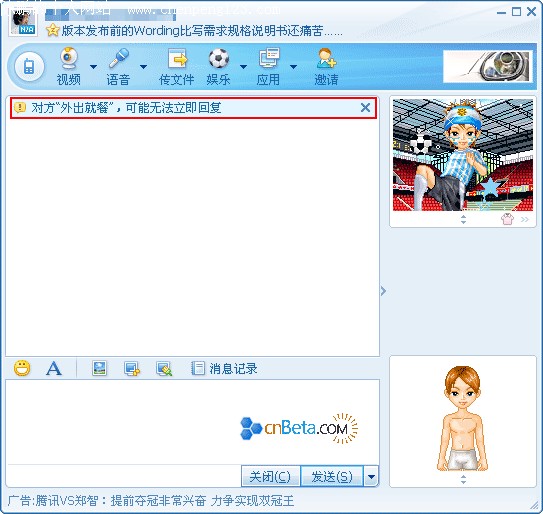Click my own QQ show avatar

pos(463,418)
